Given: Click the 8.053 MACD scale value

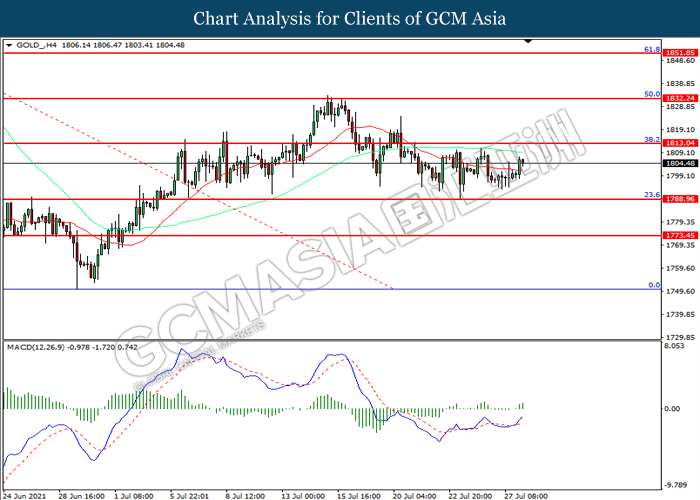Looking at the screenshot, I should (674, 346).
